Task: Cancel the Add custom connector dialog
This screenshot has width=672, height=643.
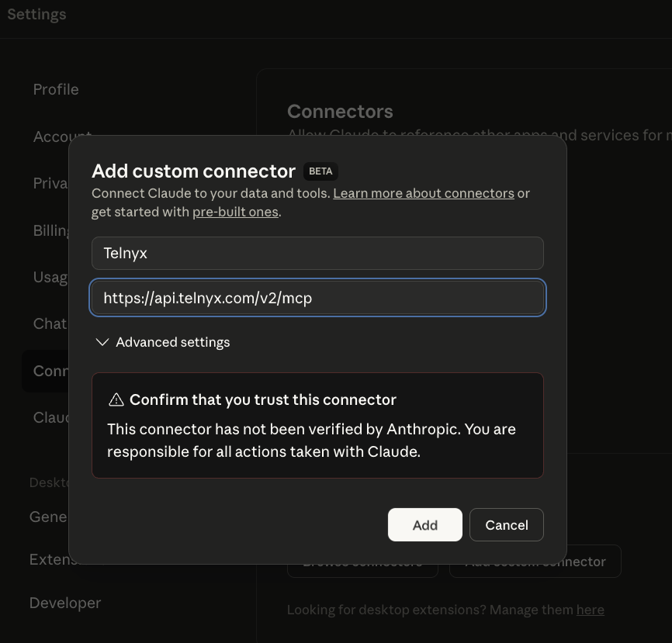Action: [x=506, y=525]
